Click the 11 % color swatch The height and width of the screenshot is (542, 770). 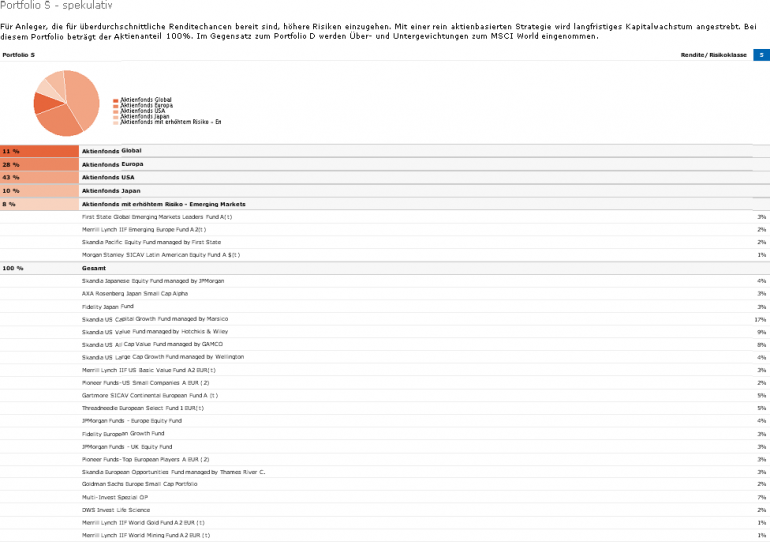[x=39, y=151]
